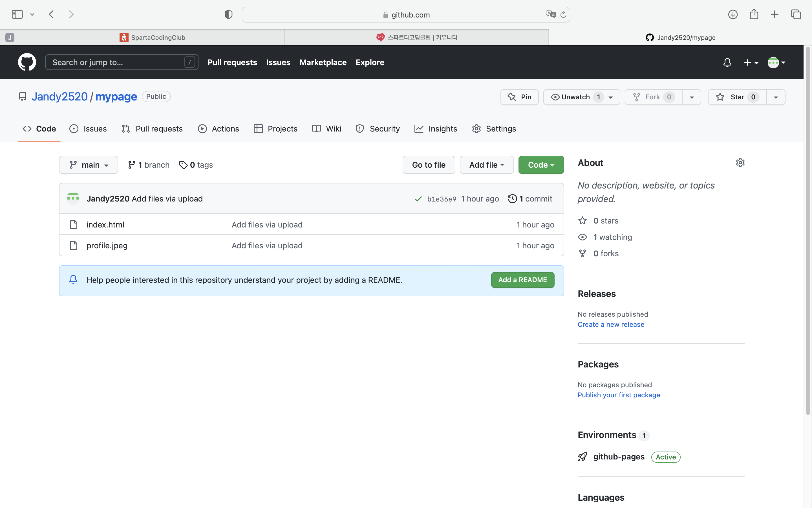Open the mypage repository link
The image size is (812, 508).
(116, 97)
